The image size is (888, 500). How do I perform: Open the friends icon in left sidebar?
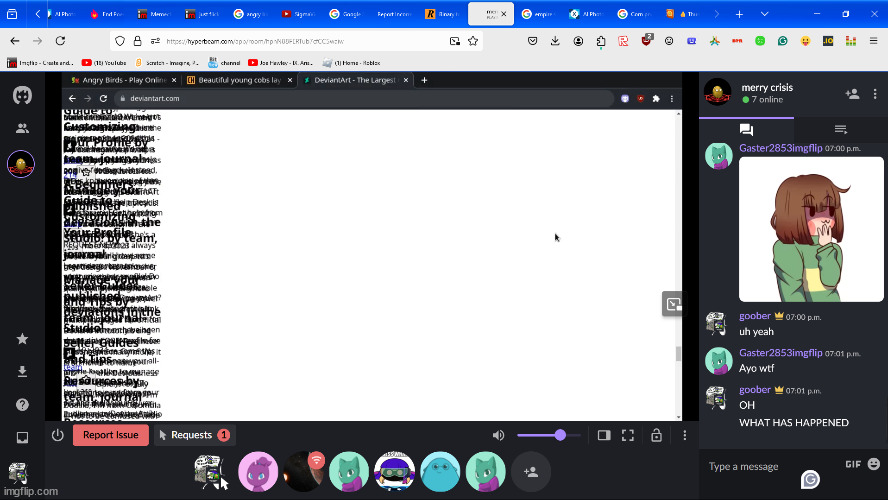pyautogui.click(x=22, y=128)
